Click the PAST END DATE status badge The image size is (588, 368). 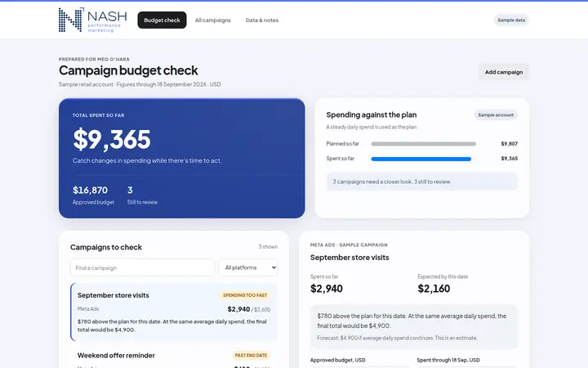251,355
